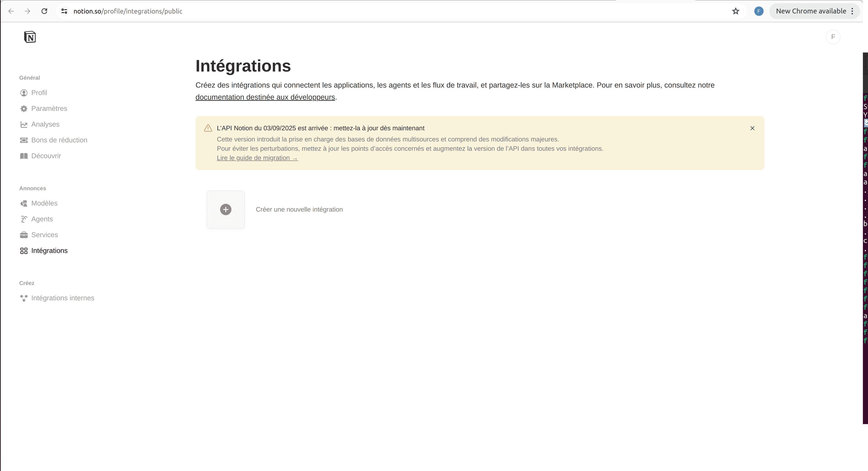The height and width of the screenshot is (471, 868).
Task: Click the Paramètres gear icon
Action: (x=24, y=109)
